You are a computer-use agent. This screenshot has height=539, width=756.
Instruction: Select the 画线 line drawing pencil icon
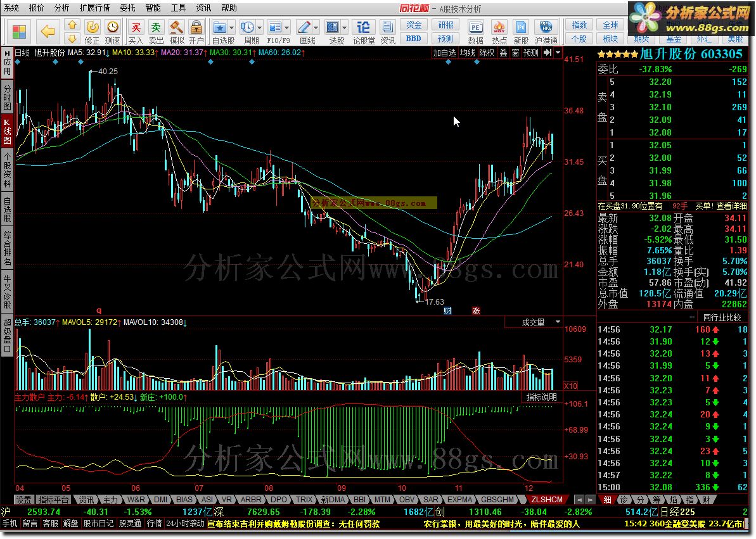coord(304,27)
